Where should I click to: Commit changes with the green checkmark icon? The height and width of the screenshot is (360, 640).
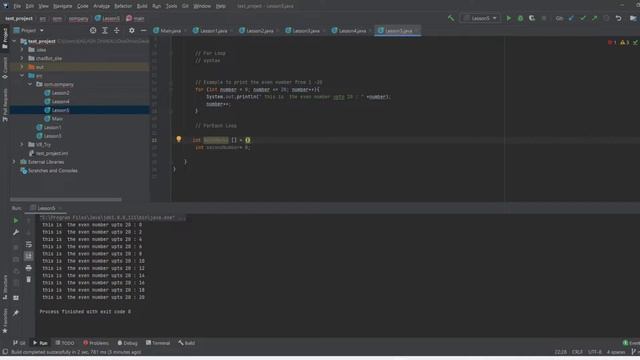click(x=583, y=18)
